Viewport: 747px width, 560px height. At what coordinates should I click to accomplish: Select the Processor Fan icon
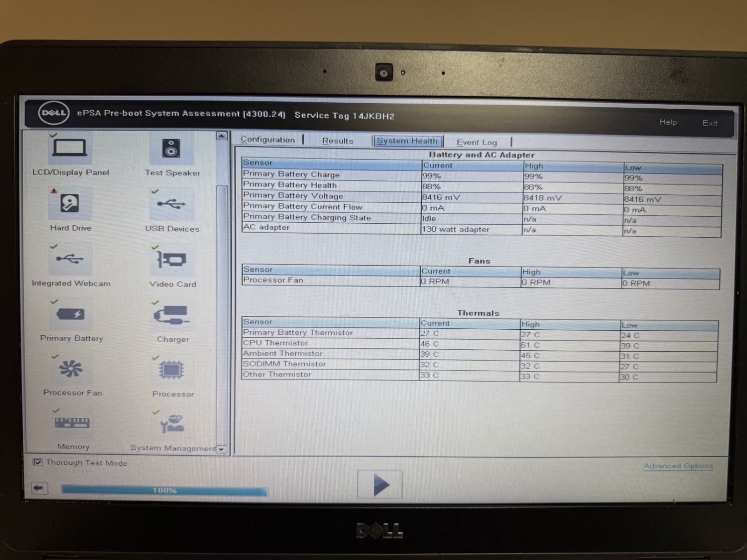tap(71, 369)
